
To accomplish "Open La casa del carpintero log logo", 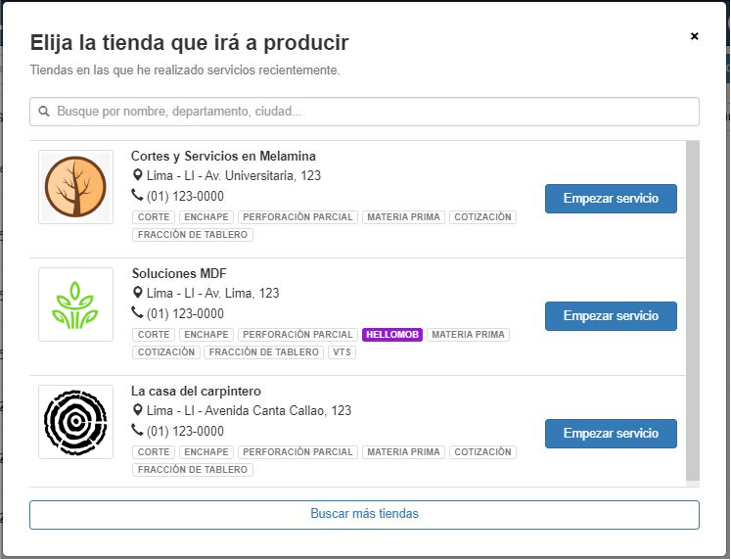I will point(75,422).
